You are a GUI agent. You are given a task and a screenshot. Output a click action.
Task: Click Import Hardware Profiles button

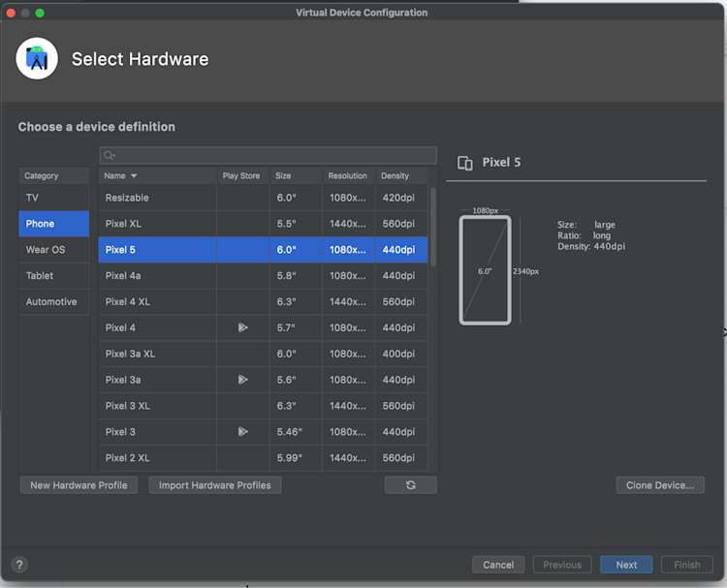214,485
